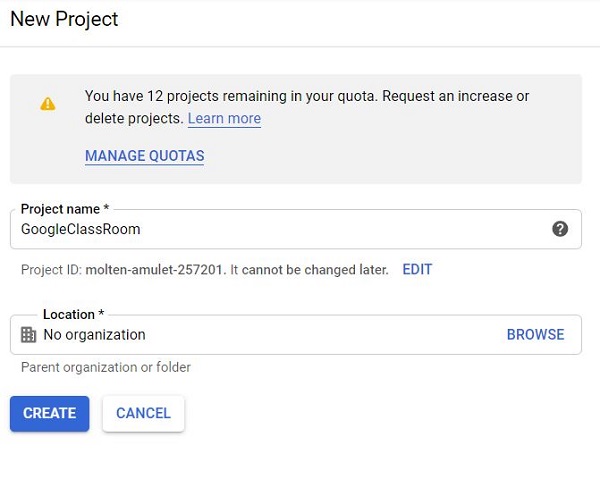Click the 'Project name *' field label

[x=65, y=209]
